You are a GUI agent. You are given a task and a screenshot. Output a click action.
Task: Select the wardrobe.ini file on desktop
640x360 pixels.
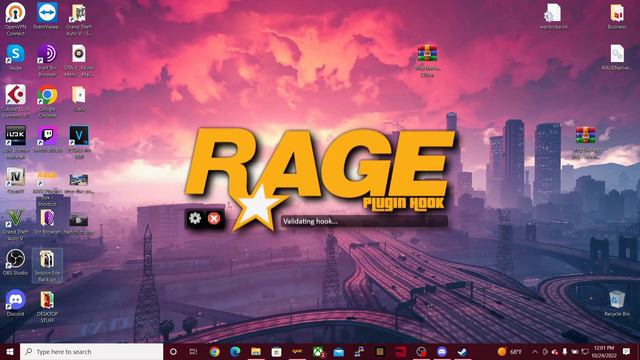tap(553, 16)
